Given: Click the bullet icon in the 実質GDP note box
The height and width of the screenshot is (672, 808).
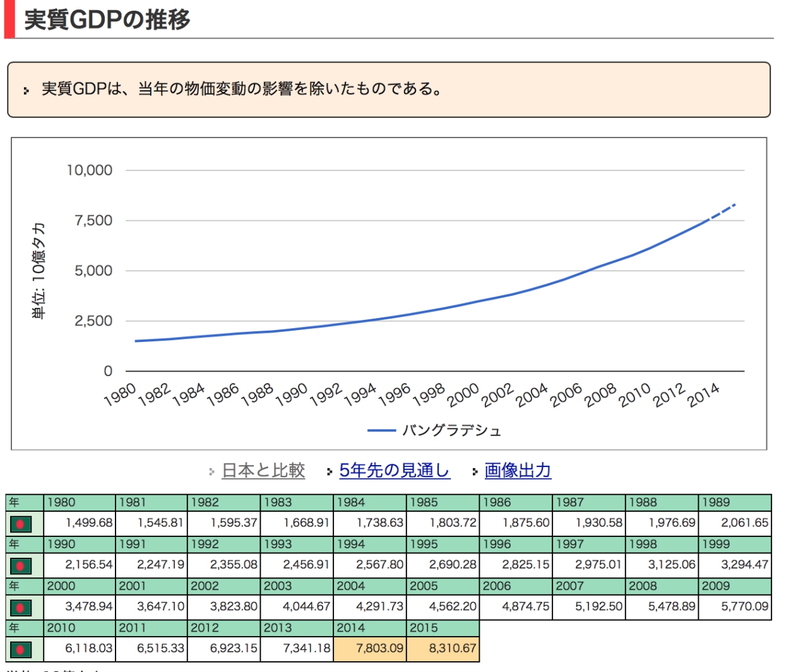Looking at the screenshot, I should point(26,90).
